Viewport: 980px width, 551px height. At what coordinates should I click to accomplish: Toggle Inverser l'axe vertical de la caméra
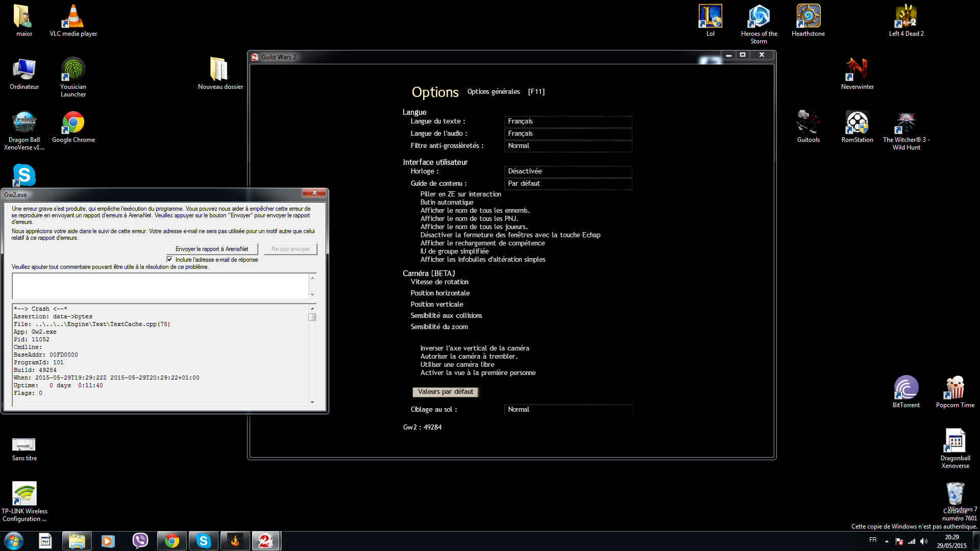(475, 348)
